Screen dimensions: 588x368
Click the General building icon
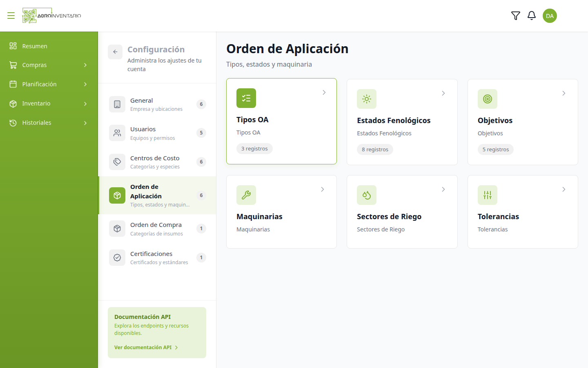tap(117, 104)
